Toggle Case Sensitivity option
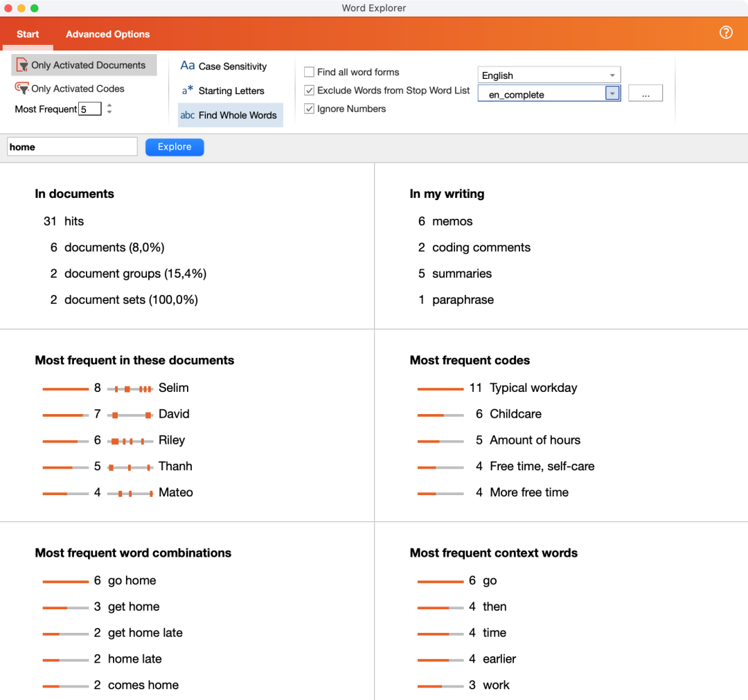Viewport: 748px width, 700px height. pos(232,66)
